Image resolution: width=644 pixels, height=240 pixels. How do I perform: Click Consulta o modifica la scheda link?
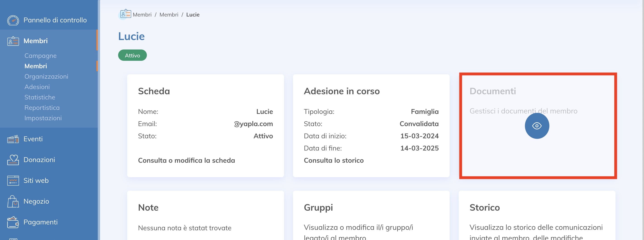(186, 160)
